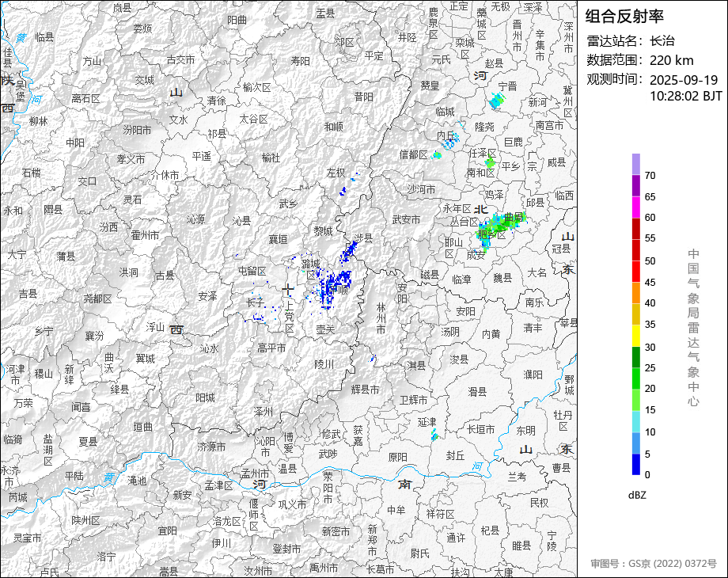Click the legend value label 45

[650, 283]
